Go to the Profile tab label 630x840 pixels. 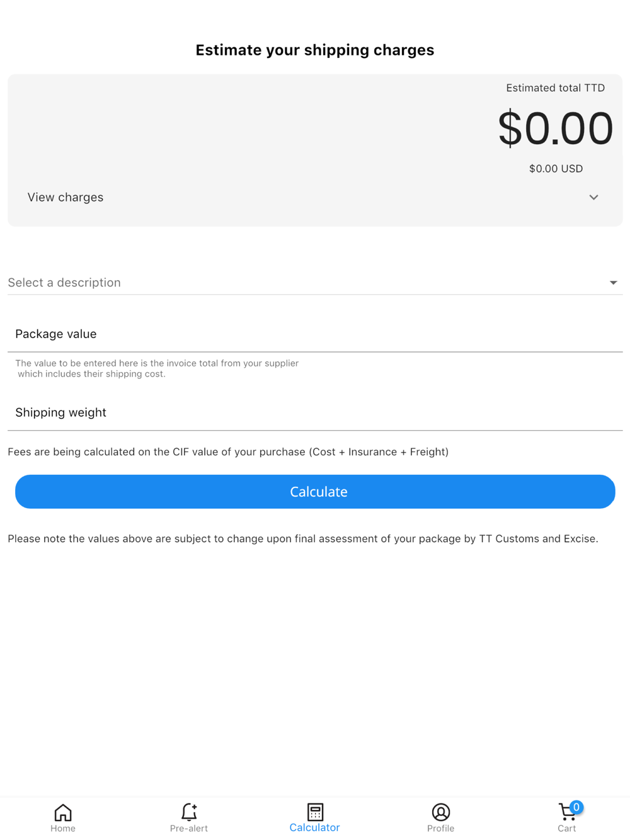pos(441,828)
